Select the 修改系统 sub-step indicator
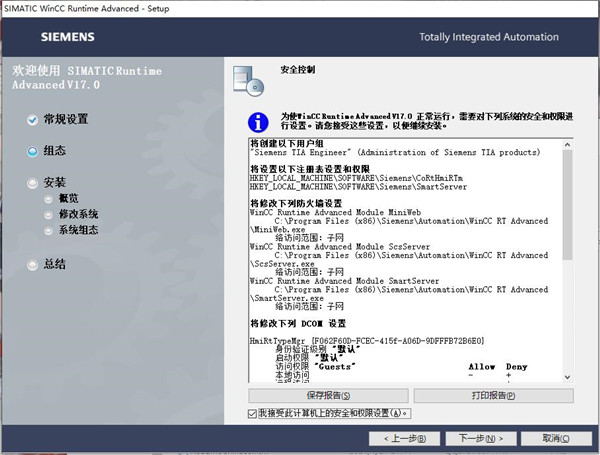Image resolution: width=600 pixels, height=455 pixels. [48, 215]
